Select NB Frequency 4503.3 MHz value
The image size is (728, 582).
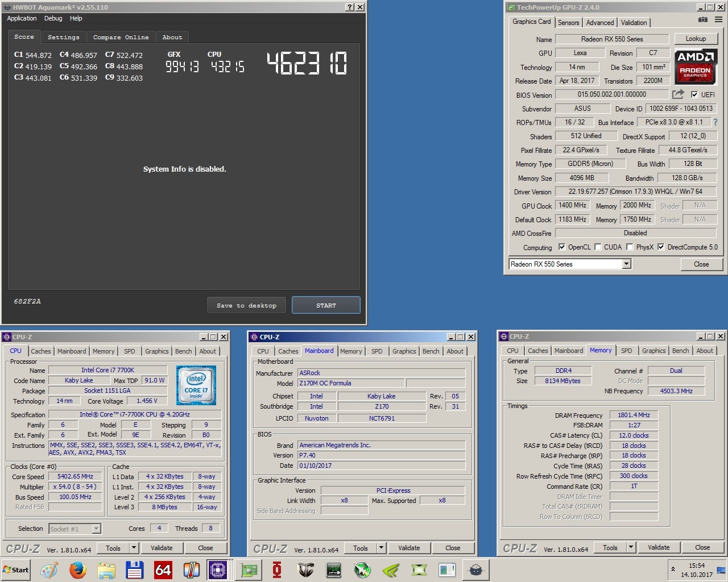pyautogui.click(x=676, y=391)
